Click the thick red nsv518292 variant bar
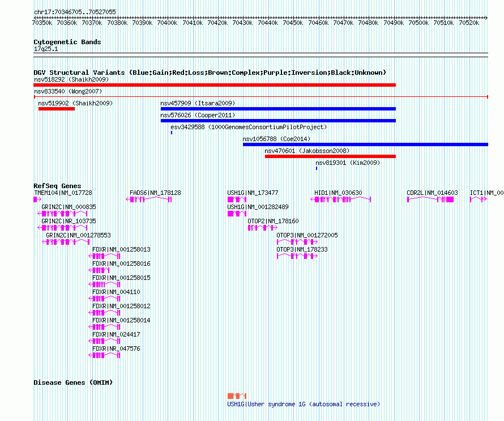This screenshot has width=504, height=421. [x=215, y=85]
